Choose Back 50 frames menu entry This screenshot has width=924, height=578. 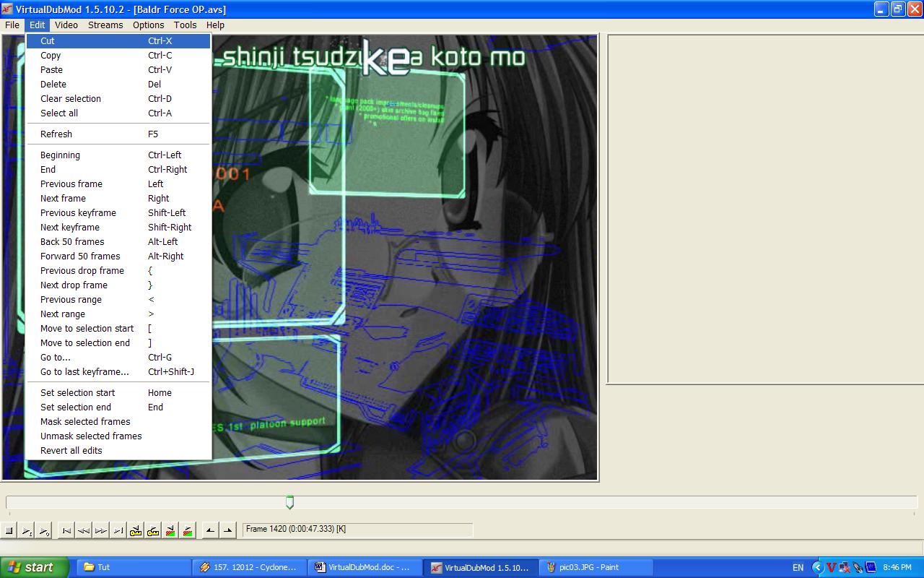point(118,242)
